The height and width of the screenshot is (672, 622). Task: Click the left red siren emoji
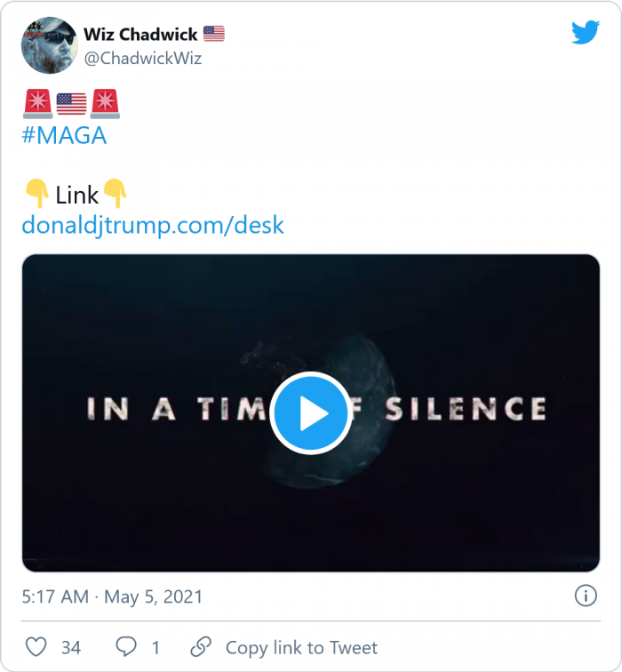[36, 104]
